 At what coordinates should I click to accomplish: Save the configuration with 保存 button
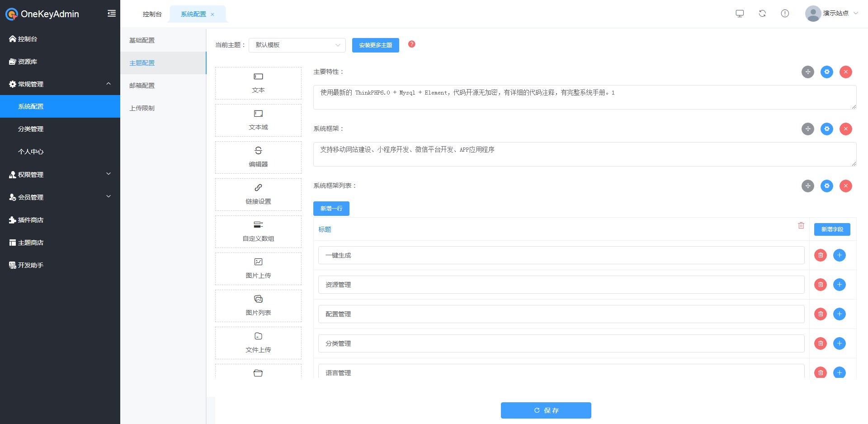coord(546,410)
